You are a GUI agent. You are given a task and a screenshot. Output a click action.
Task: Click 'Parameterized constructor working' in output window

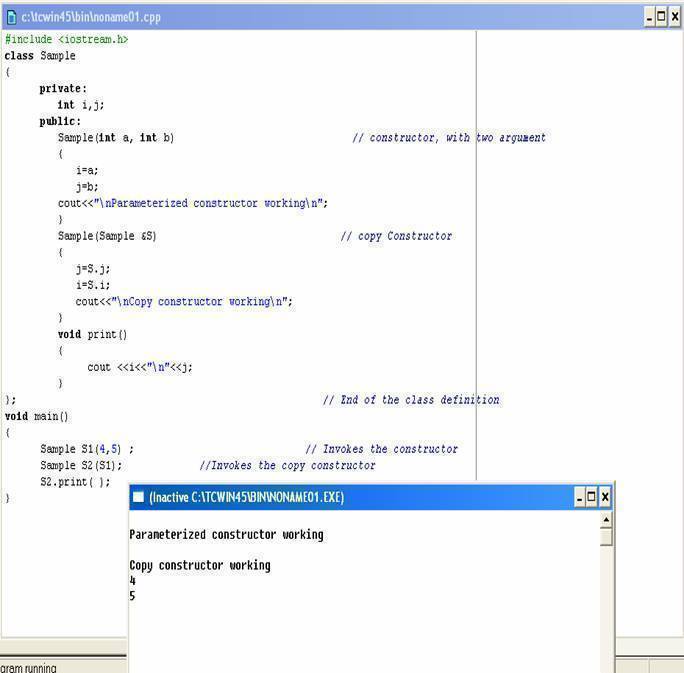point(226,535)
